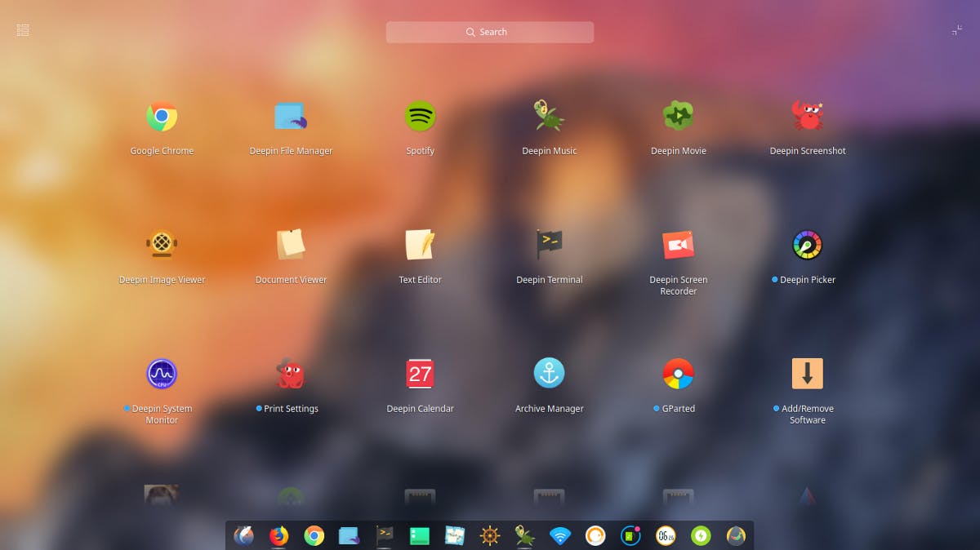Select Deepin Picker
Viewport: 980px width, 550px height.
pos(807,245)
